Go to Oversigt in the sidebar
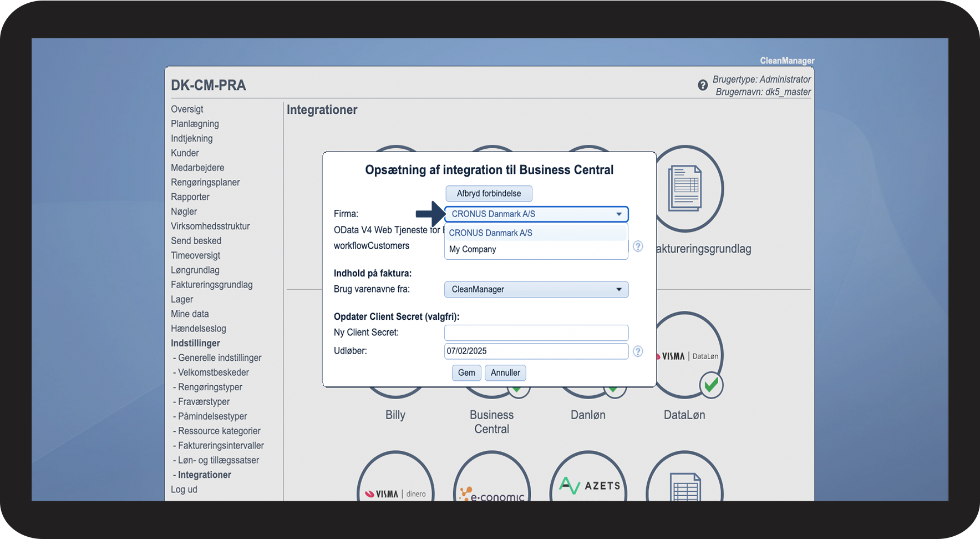Image resolution: width=980 pixels, height=539 pixels. [187, 109]
